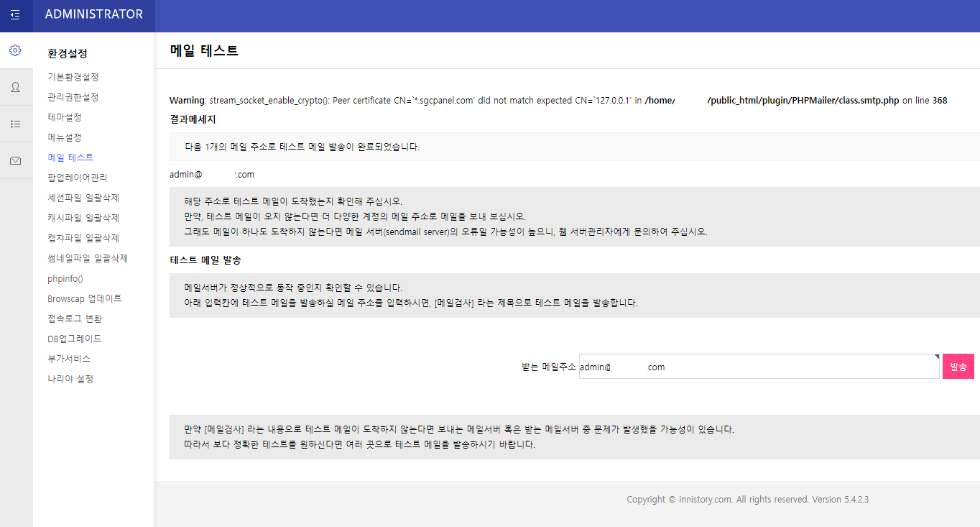Open 캐시파일 일괄삭제 menu item

pyautogui.click(x=83, y=218)
